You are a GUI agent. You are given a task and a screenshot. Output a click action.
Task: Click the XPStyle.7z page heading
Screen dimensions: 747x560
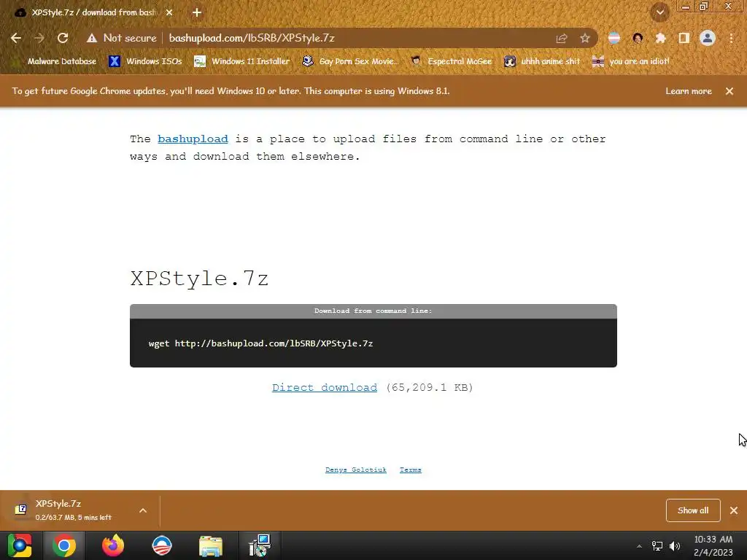199,279
